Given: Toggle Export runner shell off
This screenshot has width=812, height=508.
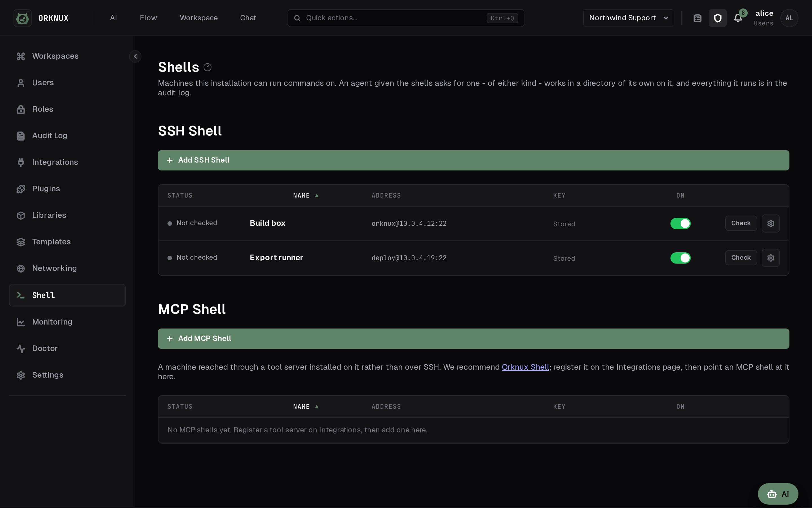Looking at the screenshot, I should 680,258.
